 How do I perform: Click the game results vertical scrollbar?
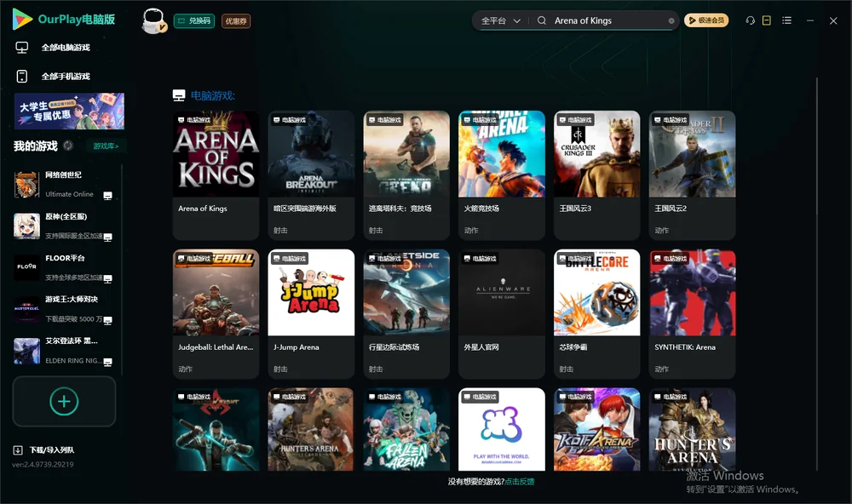[816, 274]
